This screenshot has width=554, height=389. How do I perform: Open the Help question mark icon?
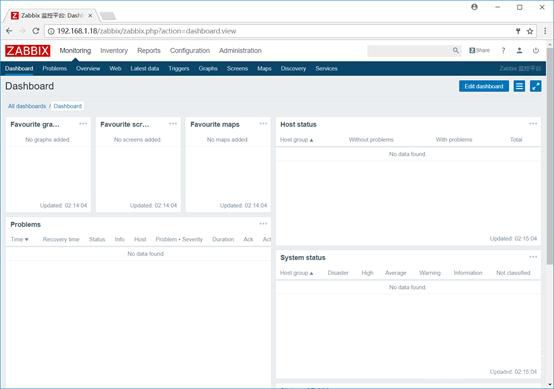coord(503,51)
